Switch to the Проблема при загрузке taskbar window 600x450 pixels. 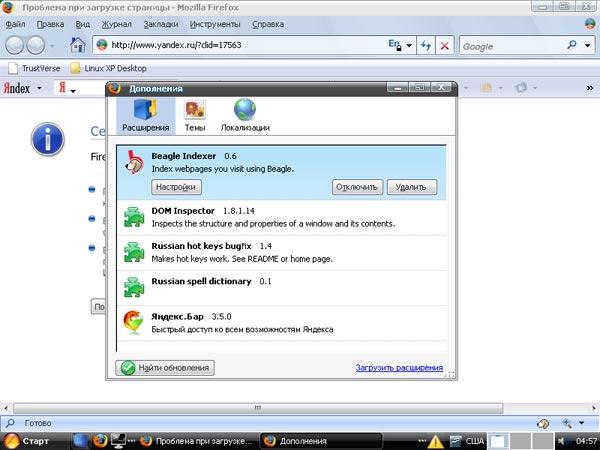(196, 441)
